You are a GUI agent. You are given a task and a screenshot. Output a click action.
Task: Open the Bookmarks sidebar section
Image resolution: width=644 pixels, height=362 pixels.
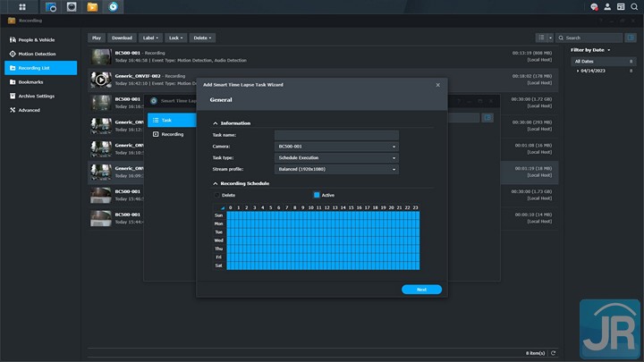click(37, 82)
